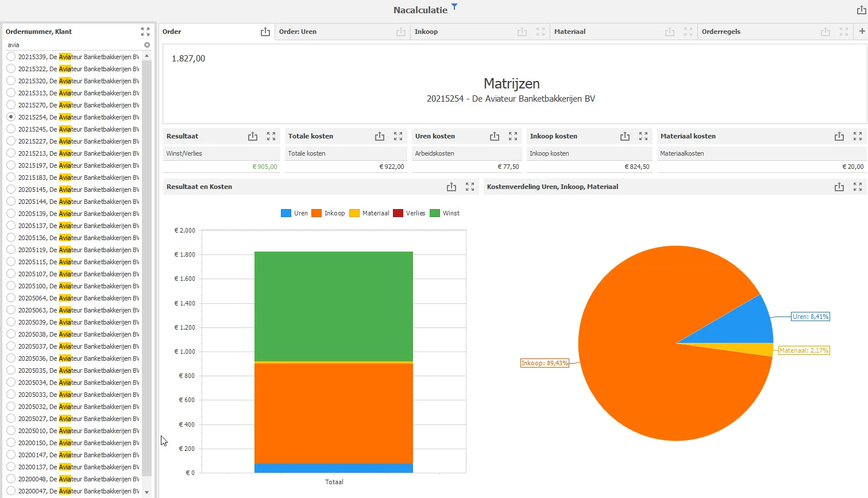Viewport: 868px width, 498px height.
Task: Open the Inkoop tab
Action: 426,32
